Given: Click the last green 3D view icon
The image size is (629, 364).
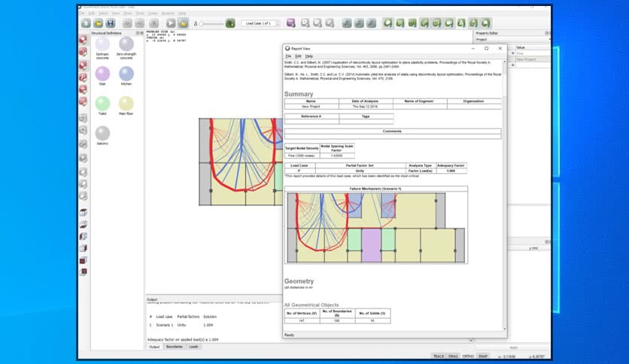Looking at the screenshot, I should click(x=486, y=23).
